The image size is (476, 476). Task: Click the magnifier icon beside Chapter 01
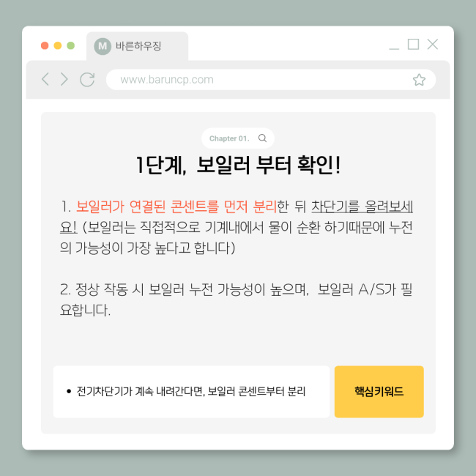262,138
